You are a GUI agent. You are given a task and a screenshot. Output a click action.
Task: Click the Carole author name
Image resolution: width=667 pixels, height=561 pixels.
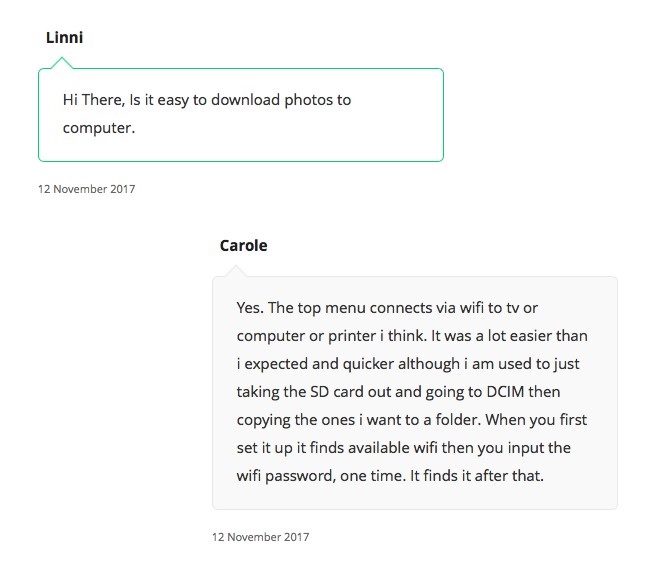(x=243, y=245)
